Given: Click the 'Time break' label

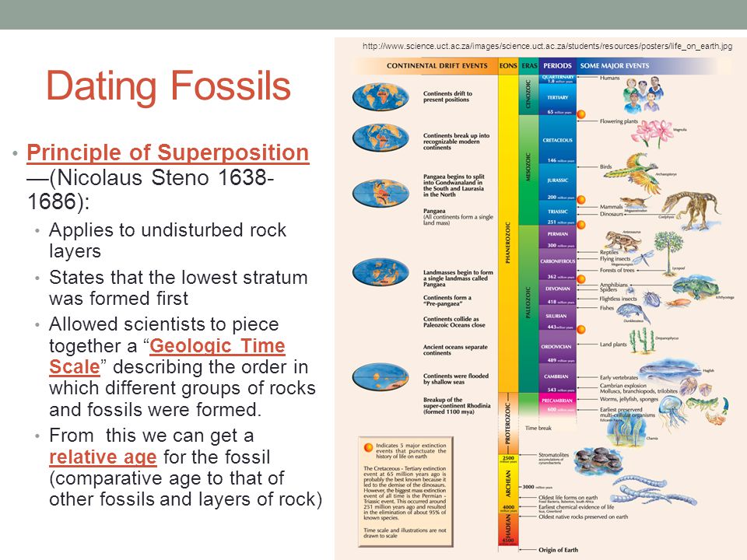Looking at the screenshot, I should [x=538, y=428].
